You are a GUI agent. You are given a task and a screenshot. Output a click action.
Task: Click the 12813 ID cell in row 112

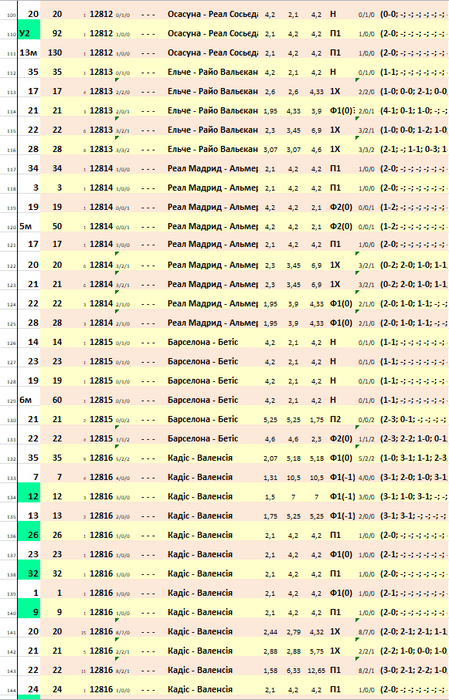click(101, 72)
